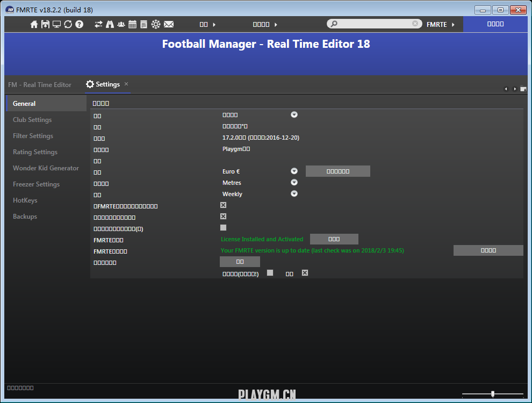Screen dimensions: 532x403
Task: Open Club Settings in the sidebar
Action: (32, 120)
